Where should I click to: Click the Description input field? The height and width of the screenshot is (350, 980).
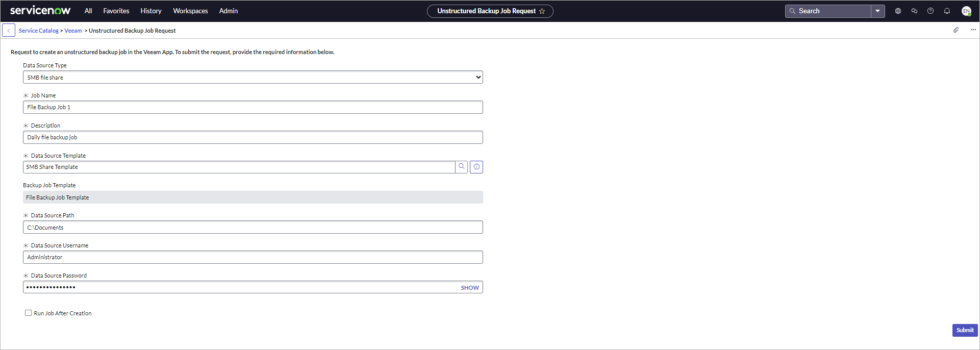click(253, 137)
